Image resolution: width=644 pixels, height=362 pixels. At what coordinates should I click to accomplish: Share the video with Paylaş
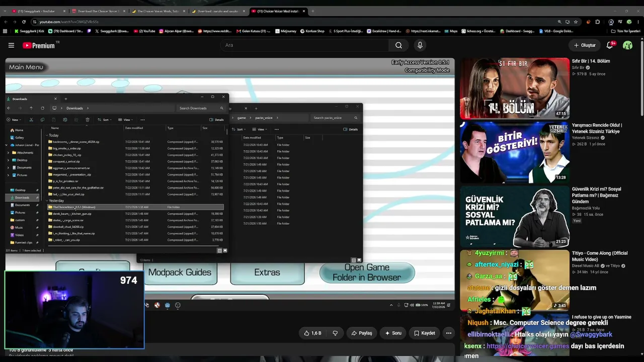point(362,333)
